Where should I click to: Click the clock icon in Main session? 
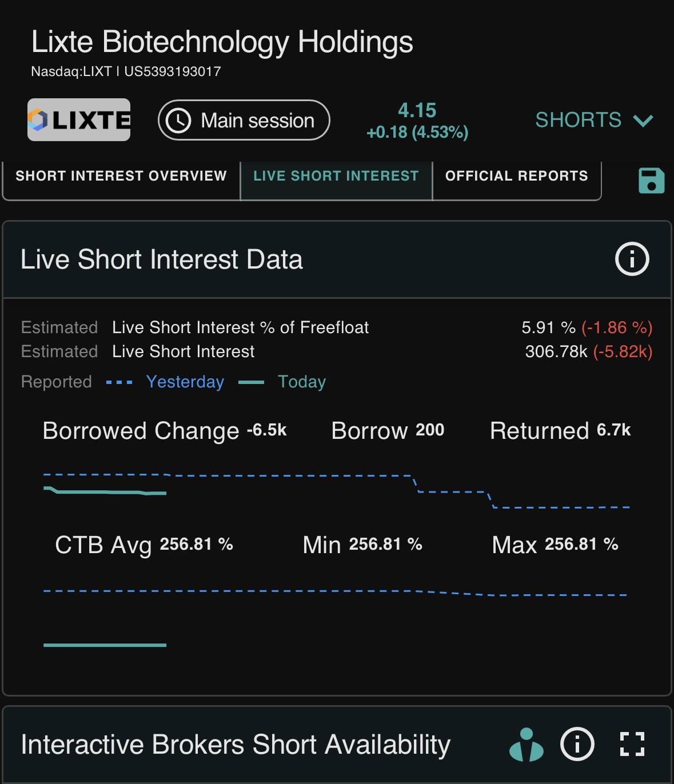[178, 121]
